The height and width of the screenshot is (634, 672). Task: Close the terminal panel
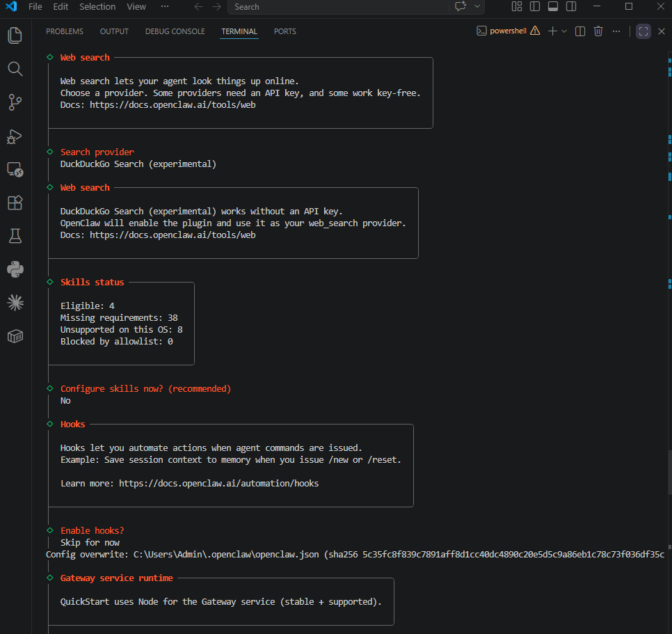662,31
